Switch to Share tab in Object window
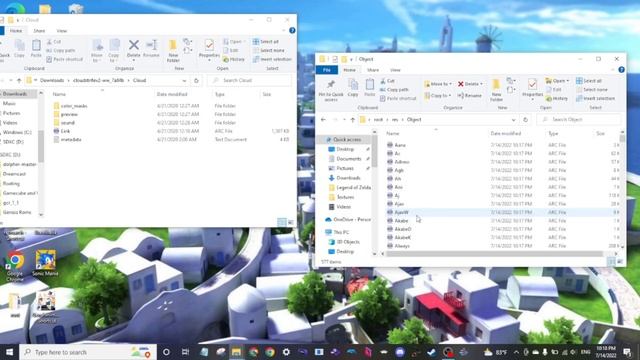640x360 pixels. [373, 70]
